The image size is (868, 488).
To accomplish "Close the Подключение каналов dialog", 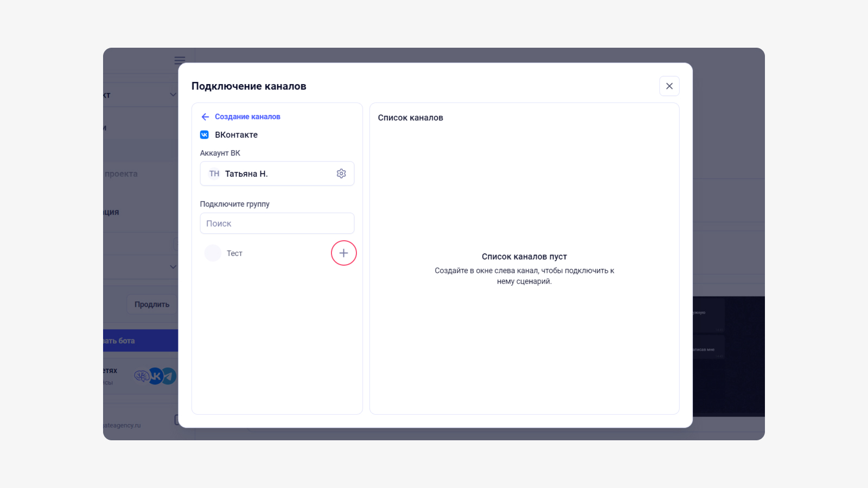I will [669, 86].
